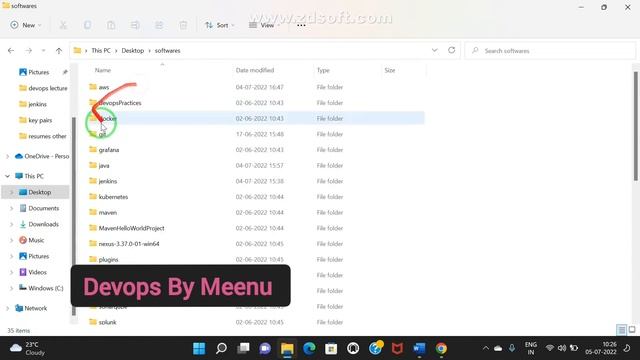The image size is (640, 360).
Task: Collapse This PC tree node
Action: (x=7, y=176)
